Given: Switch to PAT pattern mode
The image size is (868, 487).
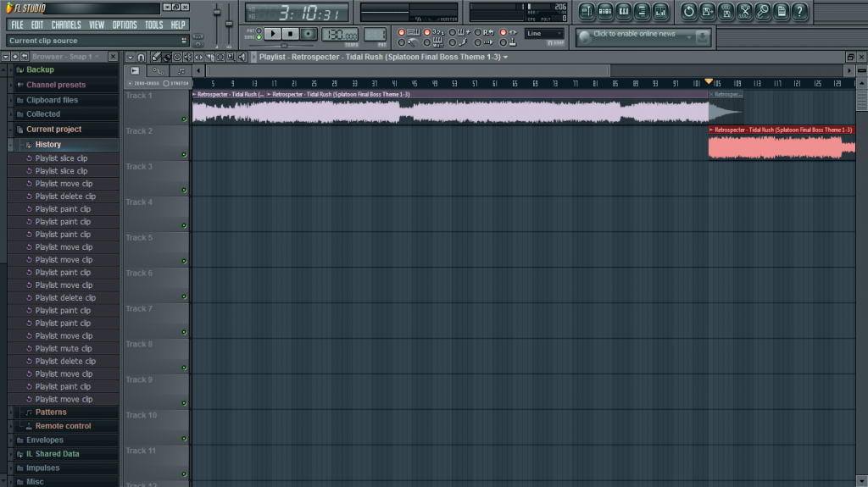Looking at the screenshot, I should coord(259,30).
